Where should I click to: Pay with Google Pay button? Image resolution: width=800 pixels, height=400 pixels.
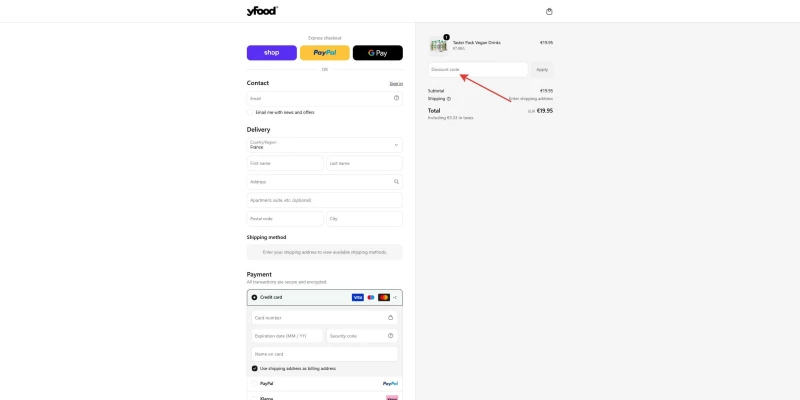[378, 53]
